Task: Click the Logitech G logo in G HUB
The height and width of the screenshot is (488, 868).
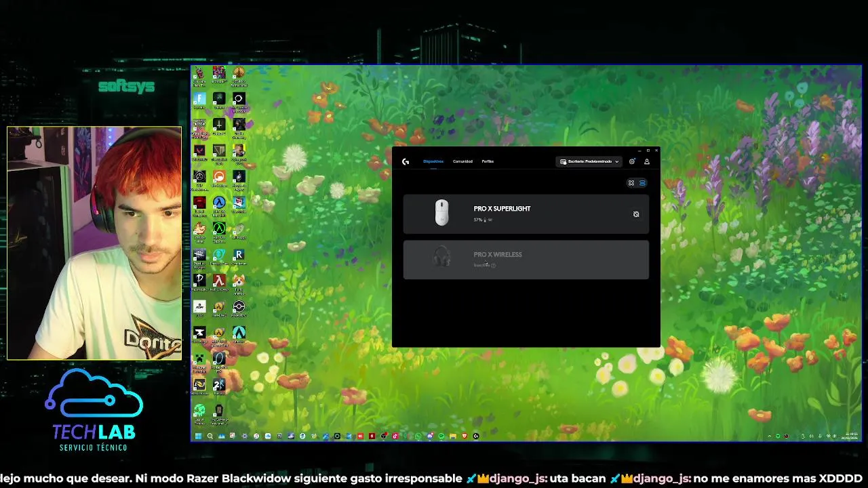Action: (x=406, y=161)
